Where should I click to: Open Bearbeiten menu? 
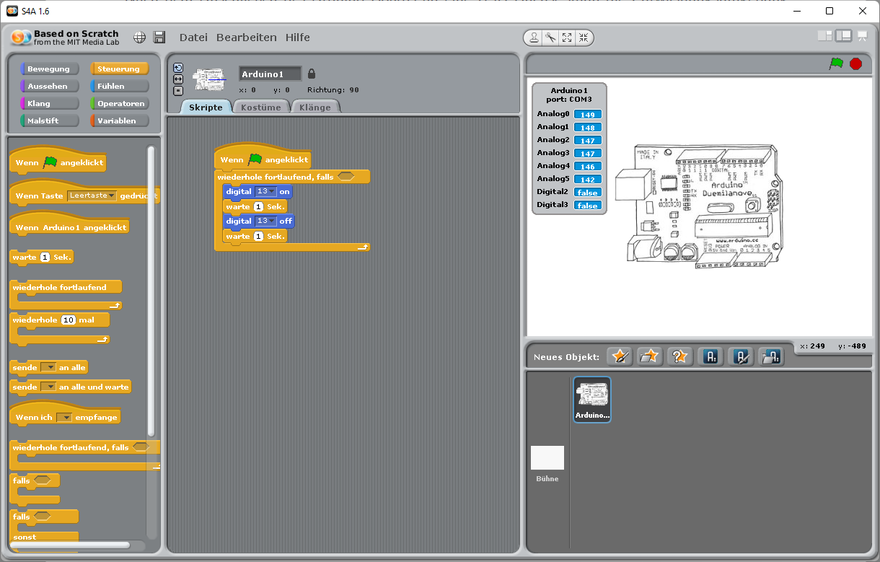(246, 37)
